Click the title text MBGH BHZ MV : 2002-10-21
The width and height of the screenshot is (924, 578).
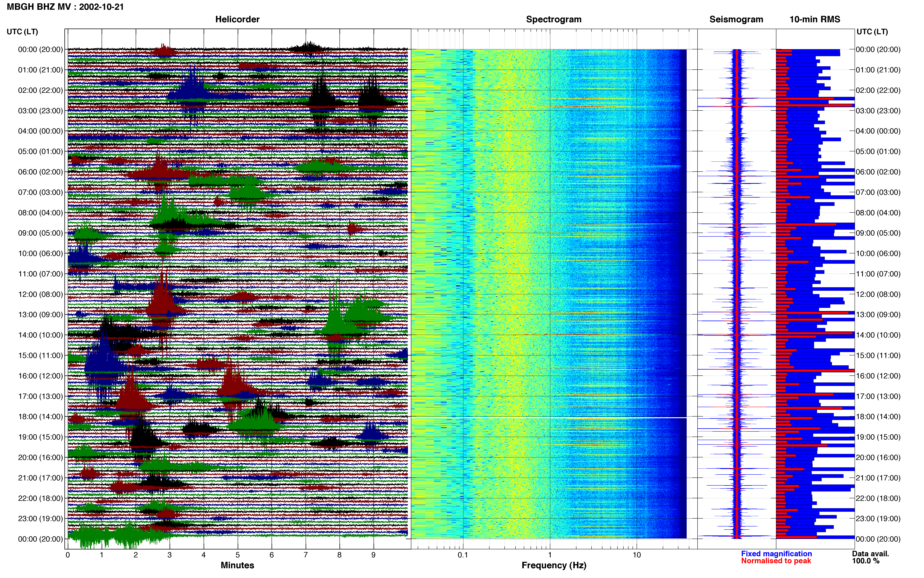click(x=65, y=7)
